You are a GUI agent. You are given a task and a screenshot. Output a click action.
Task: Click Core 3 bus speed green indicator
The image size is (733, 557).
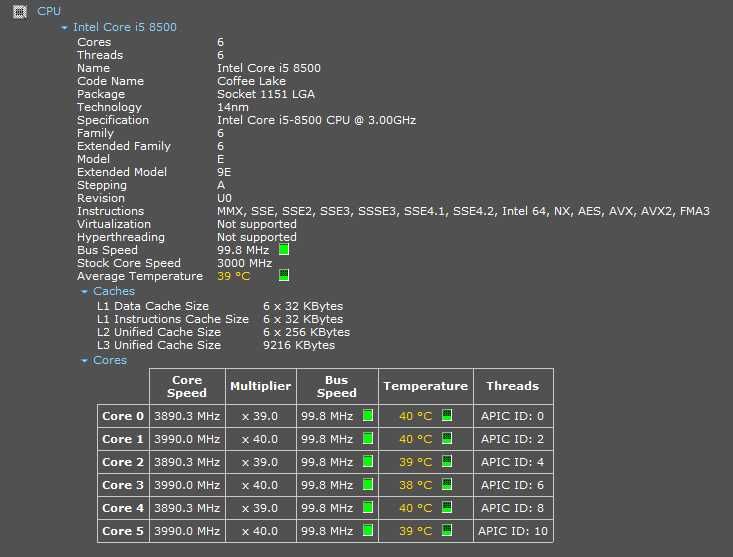click(368, 485)
